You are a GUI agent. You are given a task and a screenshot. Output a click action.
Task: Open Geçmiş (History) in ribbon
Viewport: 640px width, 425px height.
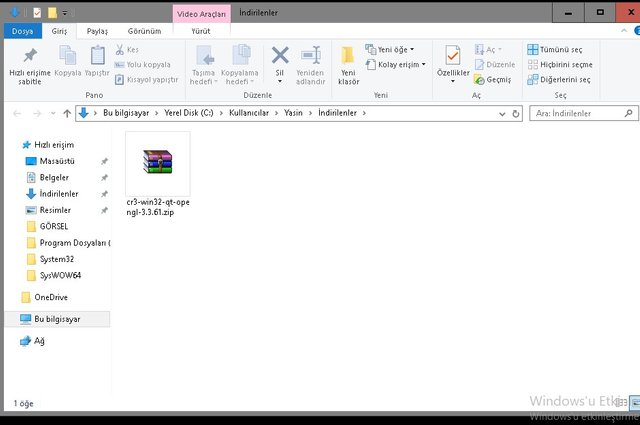pyautogui.click(x=492, y=80)
